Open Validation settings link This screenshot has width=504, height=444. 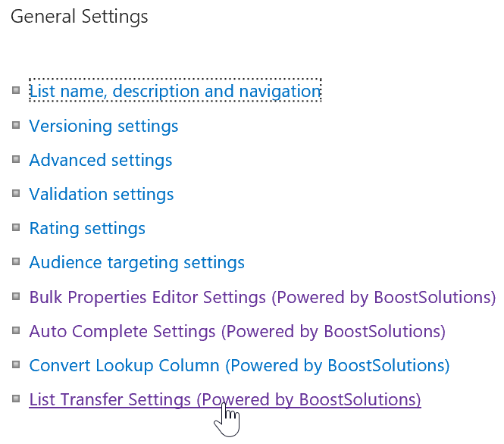102,195
